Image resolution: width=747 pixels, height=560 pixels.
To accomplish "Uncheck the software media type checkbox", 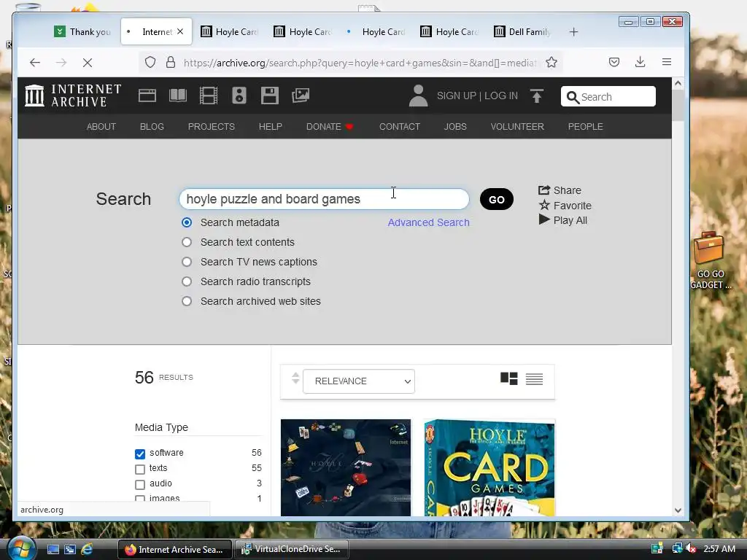I will pos(139,454).
